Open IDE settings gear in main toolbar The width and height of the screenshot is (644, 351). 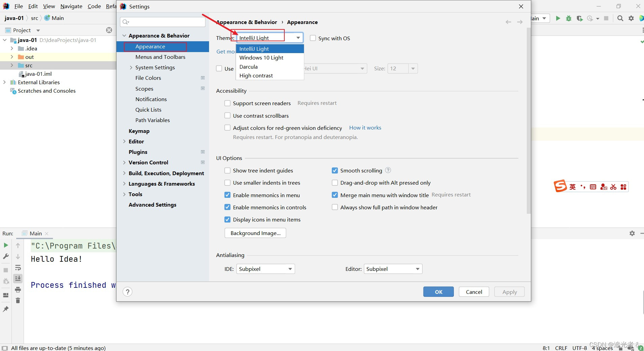point(631,18)
